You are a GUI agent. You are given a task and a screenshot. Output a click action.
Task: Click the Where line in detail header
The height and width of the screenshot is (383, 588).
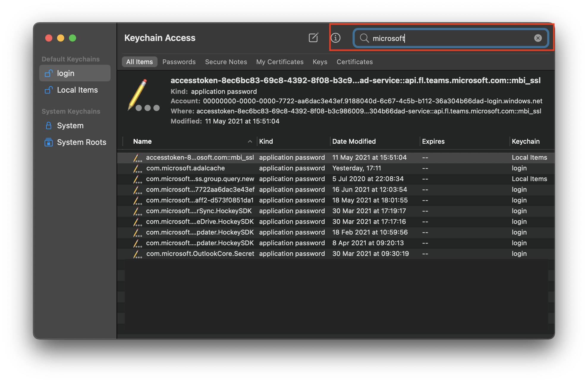[356, 111]
